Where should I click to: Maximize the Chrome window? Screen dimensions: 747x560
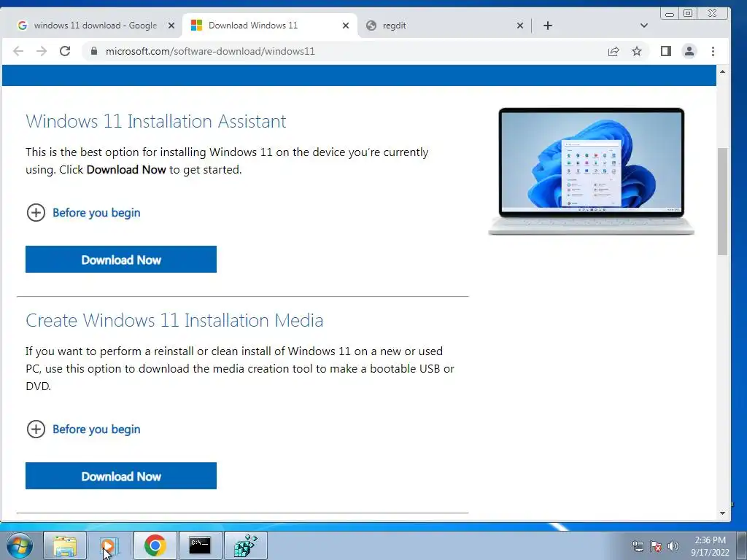click(688, 13)
